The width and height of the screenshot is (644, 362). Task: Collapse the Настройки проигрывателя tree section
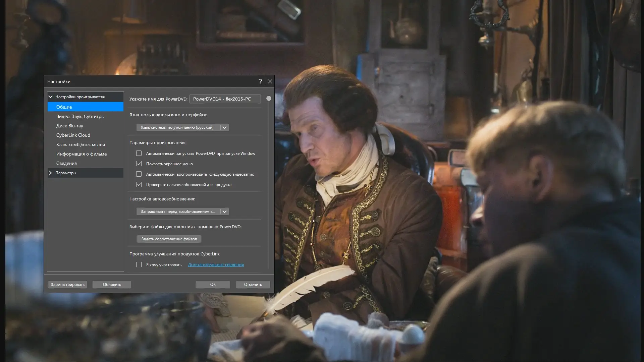(51, 97)
